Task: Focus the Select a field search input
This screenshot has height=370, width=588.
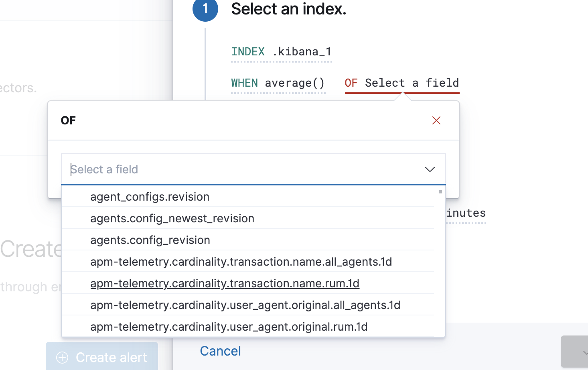Action: tap(241, 169)
